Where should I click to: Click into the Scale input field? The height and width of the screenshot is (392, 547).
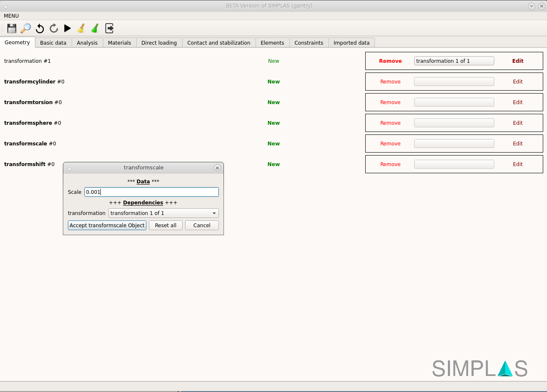click(151, 192)
